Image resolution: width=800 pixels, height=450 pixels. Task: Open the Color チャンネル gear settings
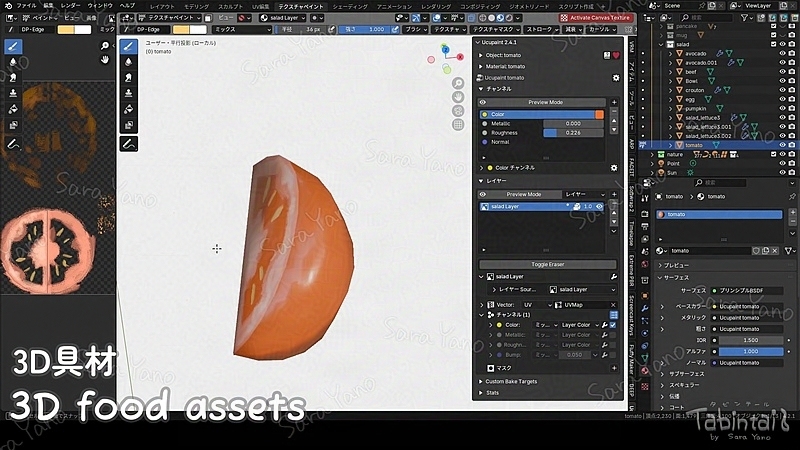click(x=614, y=168)
